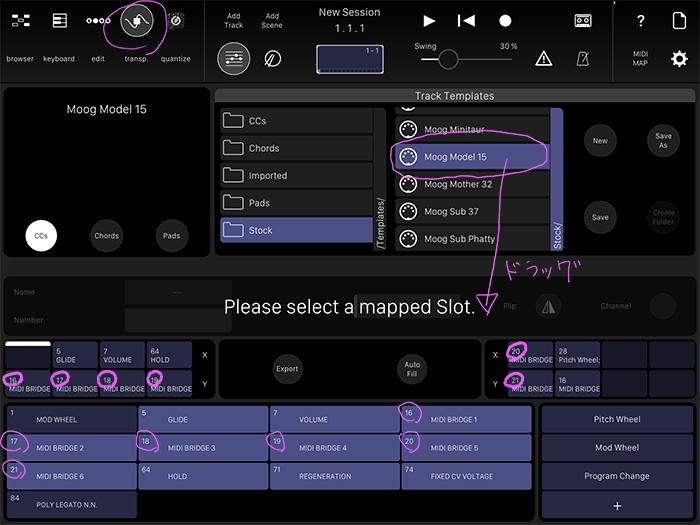Screen dimensions: 700x525
Task: Click the warning triangle icon
Action: coord(543,58)
